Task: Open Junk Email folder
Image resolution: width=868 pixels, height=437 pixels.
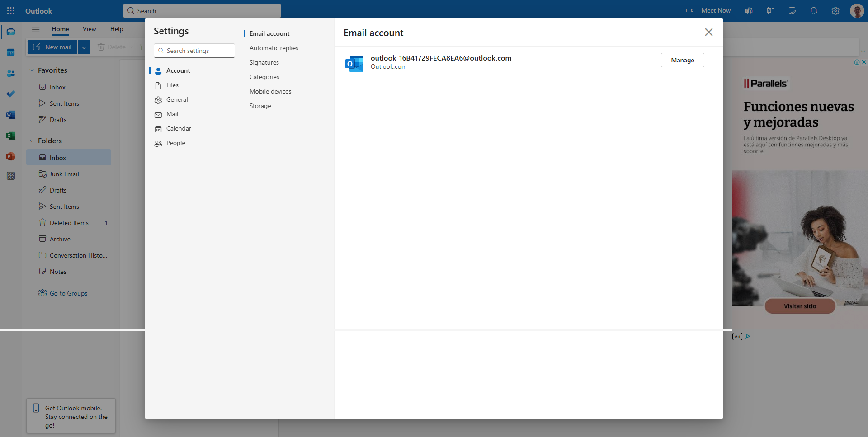Action: [69, 174]
